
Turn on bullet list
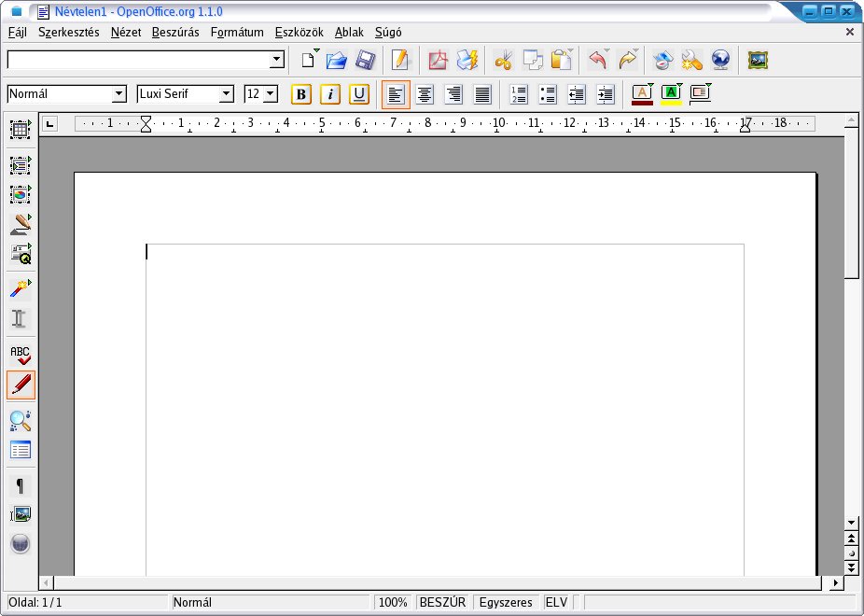pyautogui.click(x=548, y=94)
